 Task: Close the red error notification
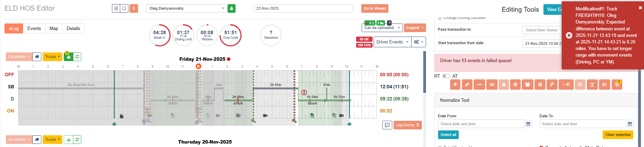tap(640, 8)
